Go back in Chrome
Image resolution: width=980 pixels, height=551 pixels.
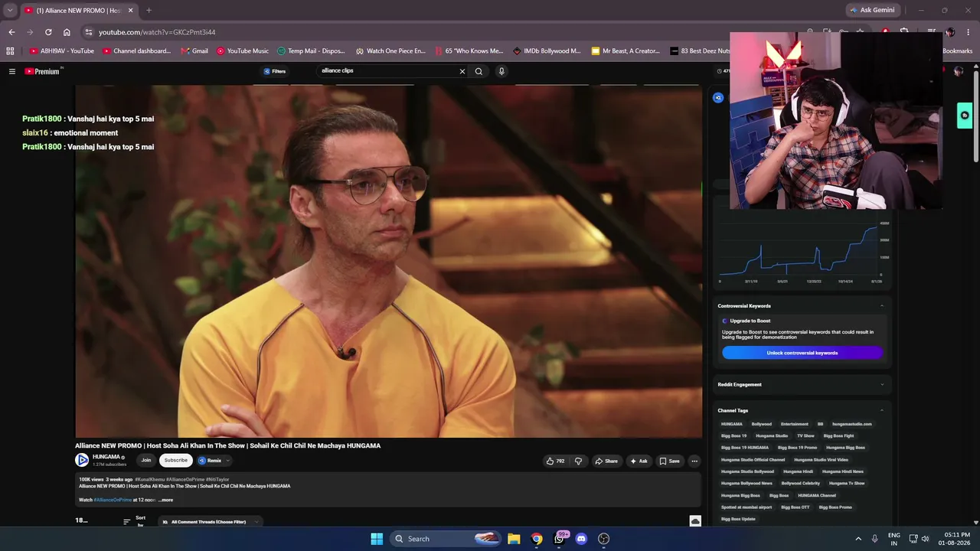[x=11, y=32]
